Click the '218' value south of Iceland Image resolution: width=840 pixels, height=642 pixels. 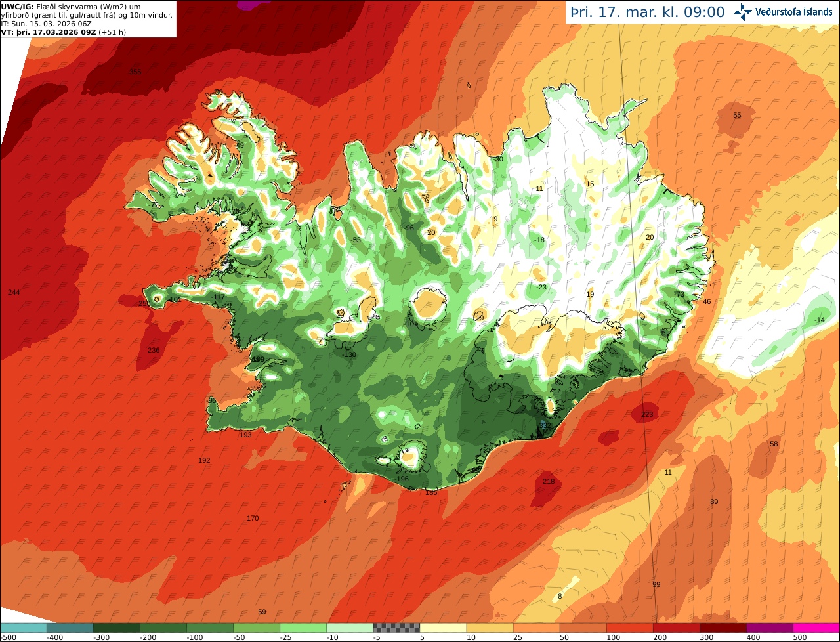[x=549, y=481]
